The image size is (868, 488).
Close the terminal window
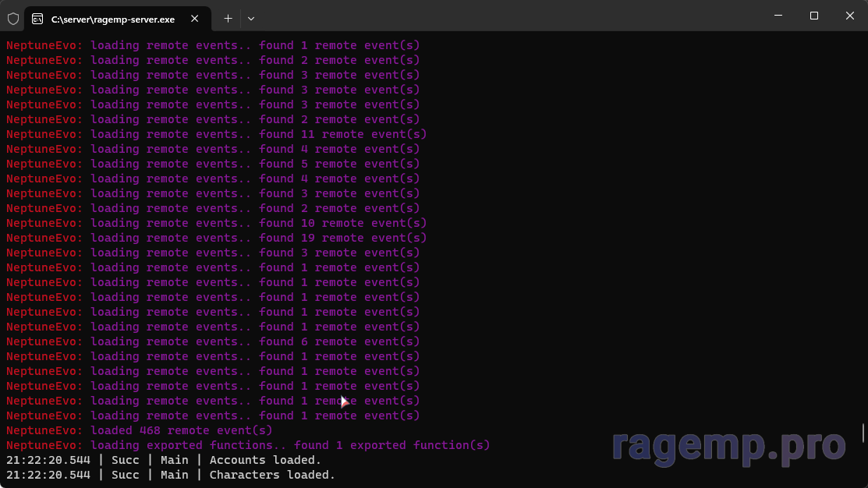pos(849,16)
